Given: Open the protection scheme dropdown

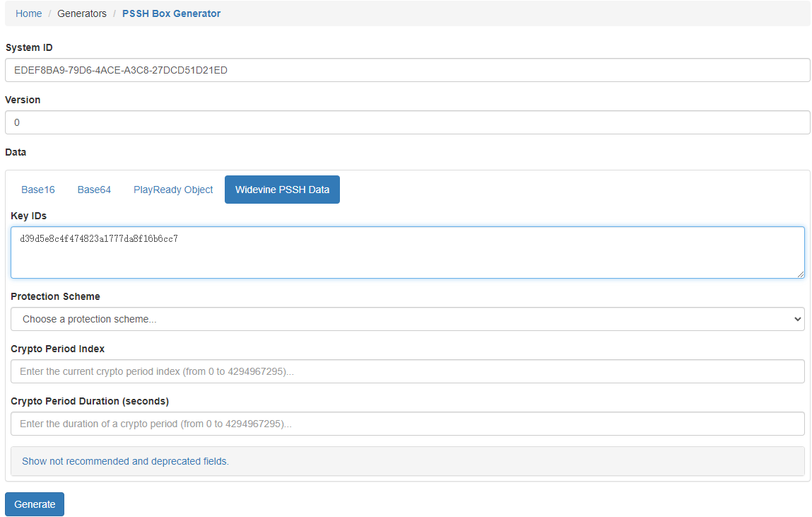Looking at the screenshot, I should (407, 319).
